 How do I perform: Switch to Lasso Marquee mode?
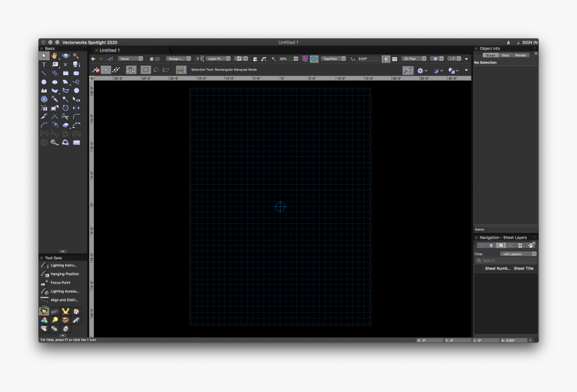point(156,70)
